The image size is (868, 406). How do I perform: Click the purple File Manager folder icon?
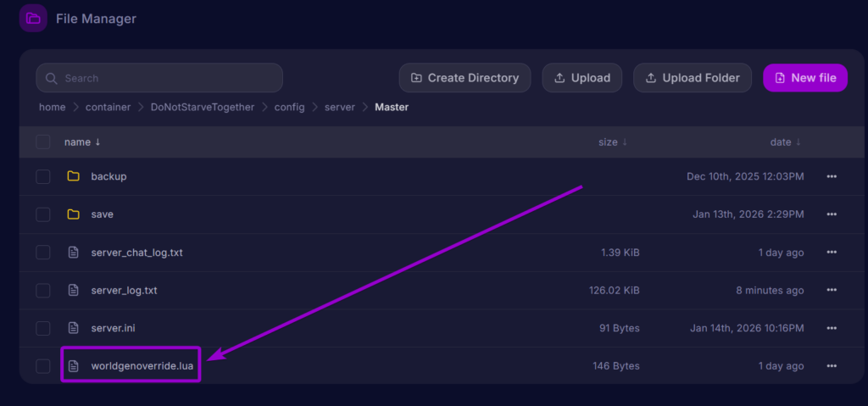coord(33,19)
